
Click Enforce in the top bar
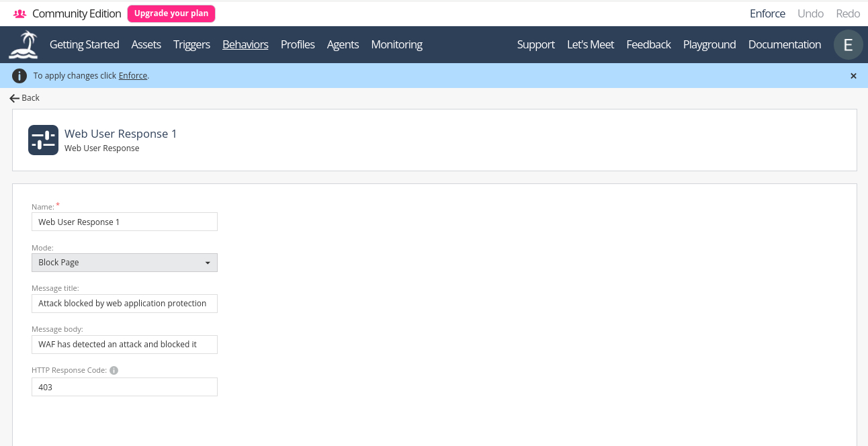[x=767, y=13]
